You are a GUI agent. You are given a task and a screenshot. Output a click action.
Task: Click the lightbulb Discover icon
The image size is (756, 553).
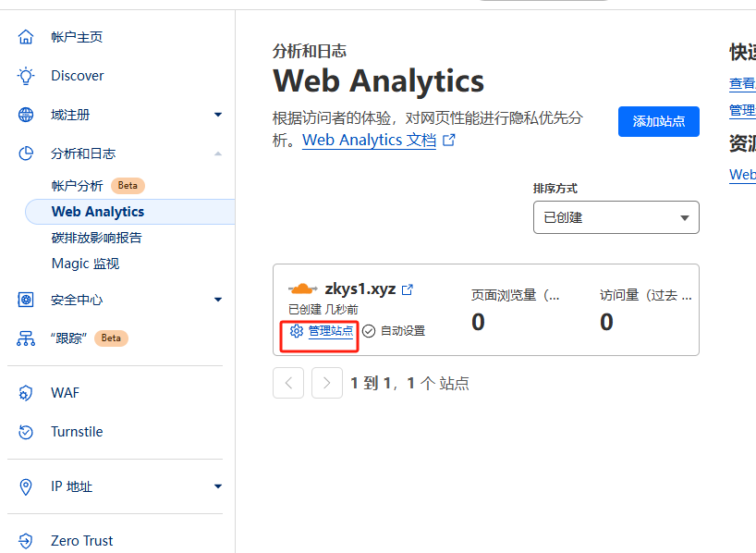tap(26, 76)
